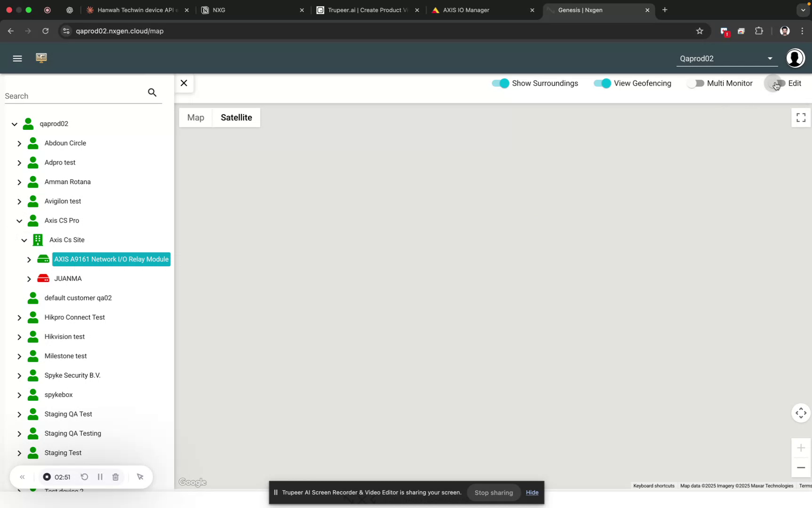Click inside the Search field

pos(71,95)
